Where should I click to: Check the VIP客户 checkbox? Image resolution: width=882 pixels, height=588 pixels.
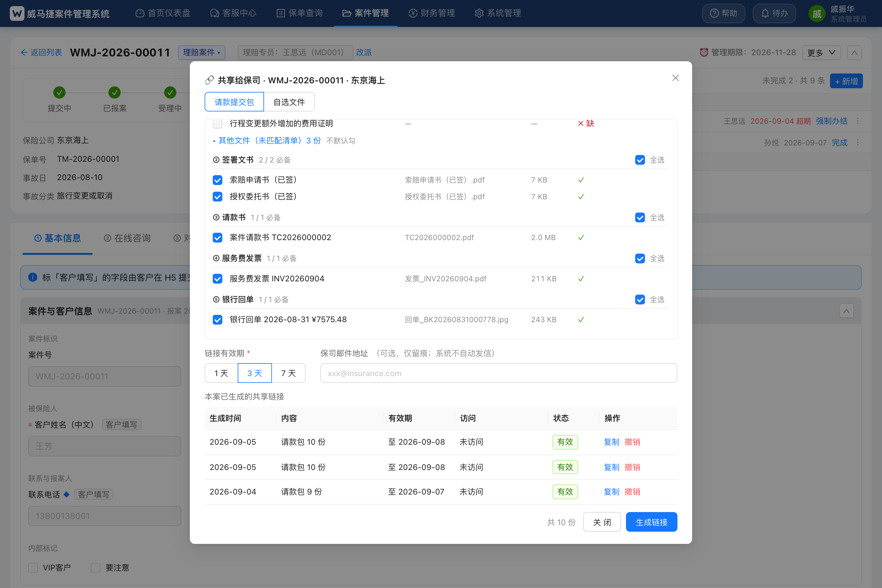tap(33, 568)
